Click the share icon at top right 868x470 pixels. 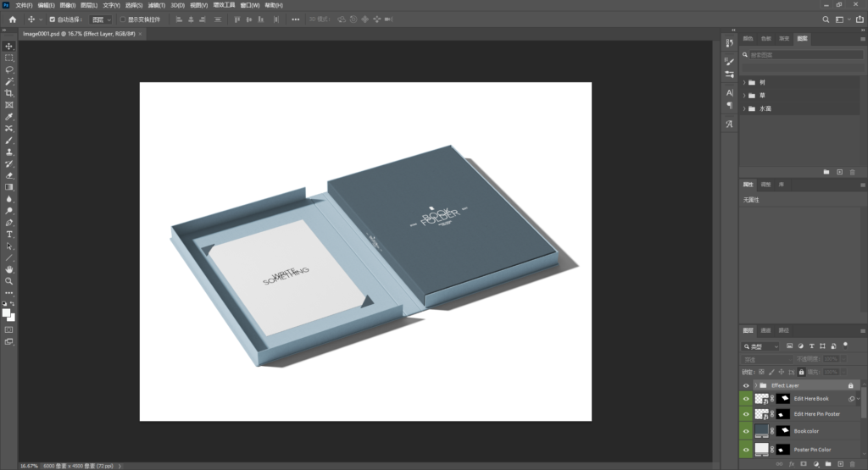(x=860, y=19)
